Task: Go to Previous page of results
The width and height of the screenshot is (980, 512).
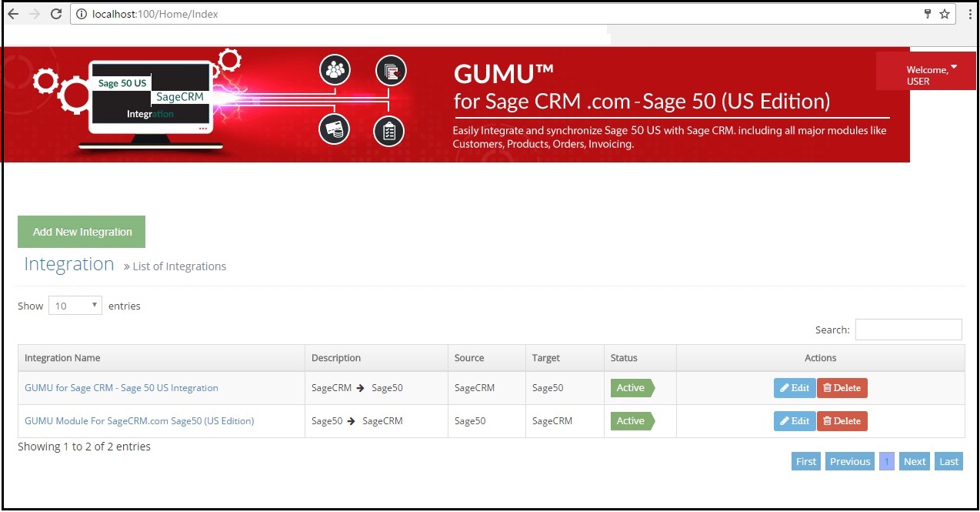Action: (x=850, y=461)
